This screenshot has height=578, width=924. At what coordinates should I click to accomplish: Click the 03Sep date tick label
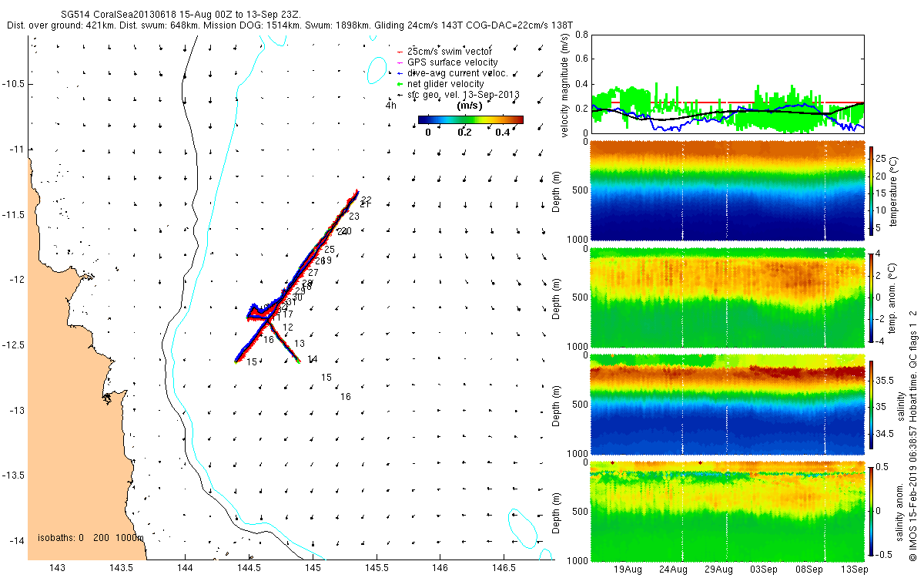tap(763, 570)
